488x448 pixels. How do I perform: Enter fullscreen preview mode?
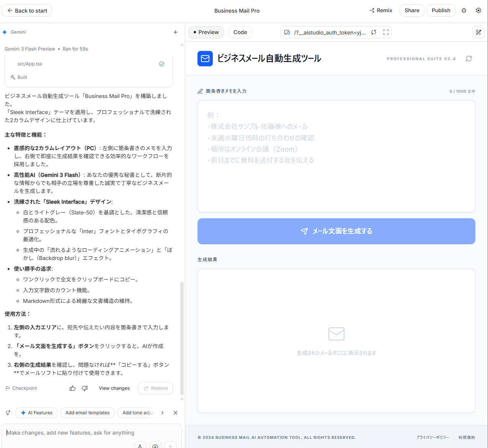pos(386,32)
